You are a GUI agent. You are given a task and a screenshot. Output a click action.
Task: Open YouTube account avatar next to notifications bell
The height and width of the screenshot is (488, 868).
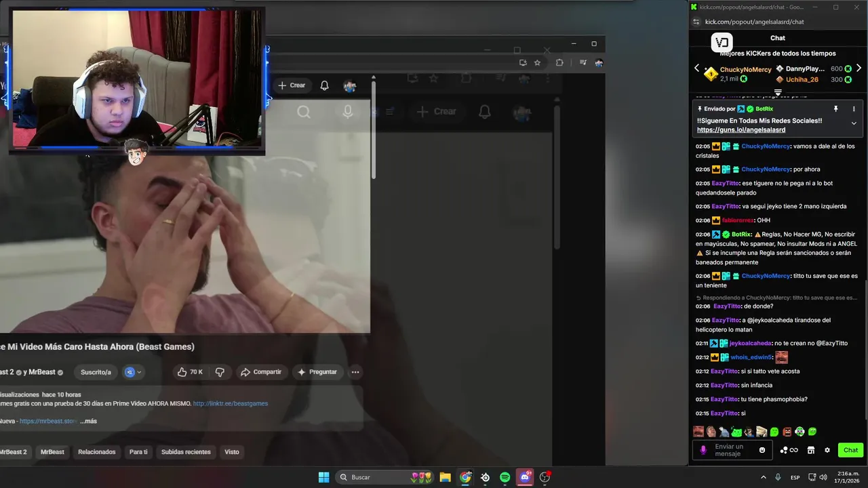pos(350,85)
